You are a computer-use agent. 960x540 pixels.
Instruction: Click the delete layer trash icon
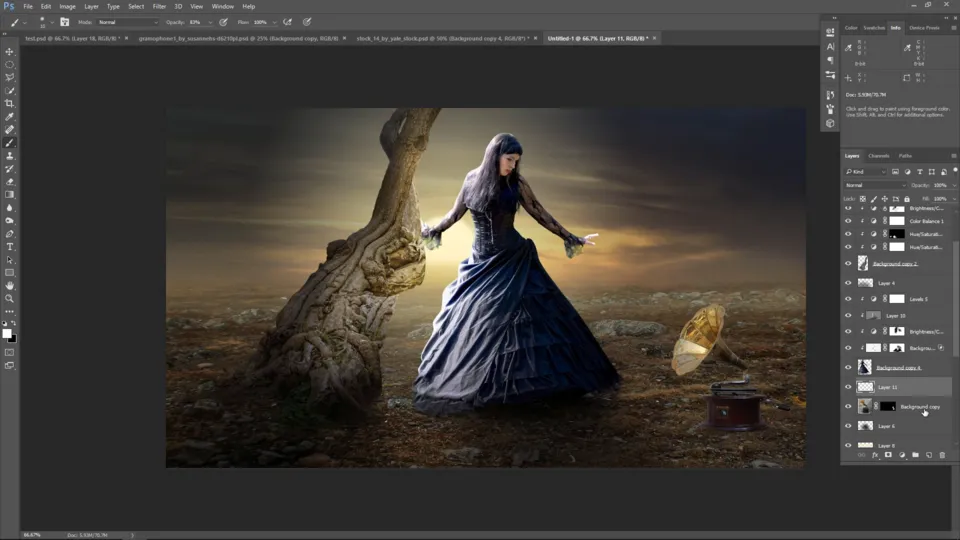point(942,455)
